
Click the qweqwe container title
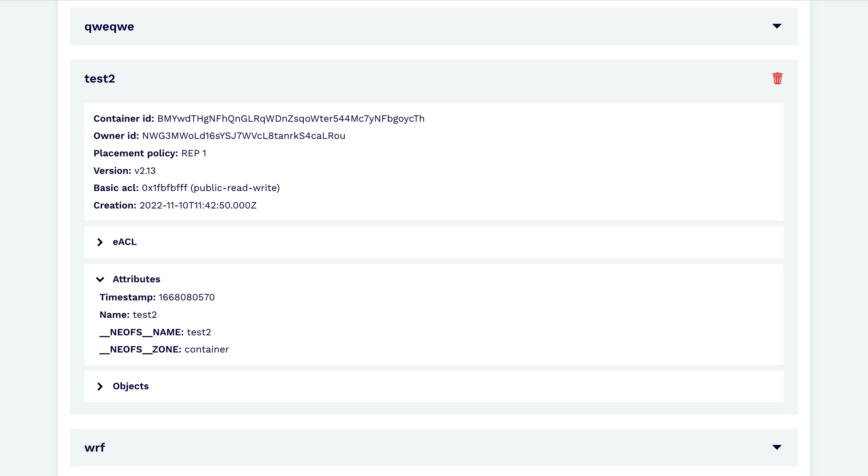coord(109,27)
